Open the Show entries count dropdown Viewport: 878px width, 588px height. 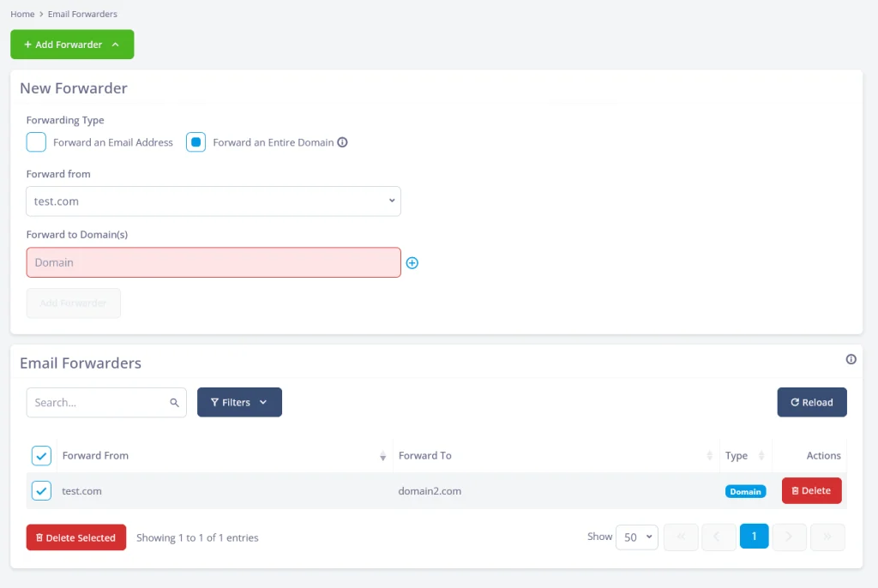click(637, 537)
